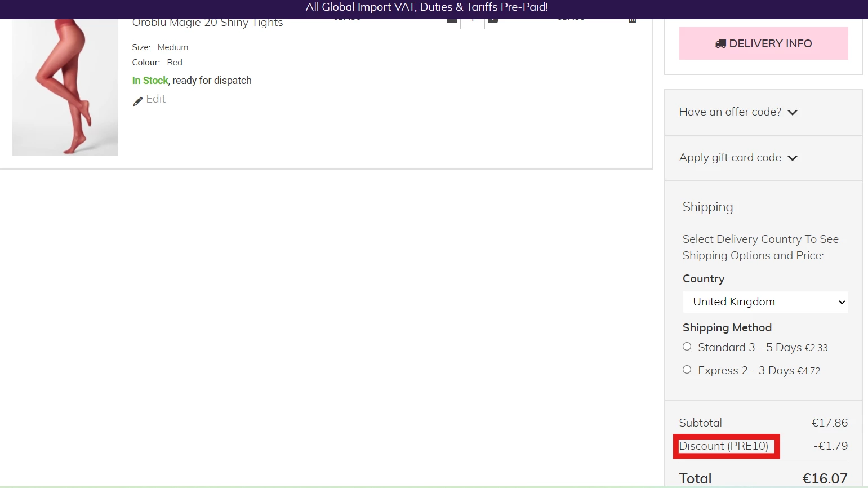Click the trash icon to remove the item
Image resolution: width=868 pixels, height=488 pixels.
pyautogui.click(x=633, y=20)
